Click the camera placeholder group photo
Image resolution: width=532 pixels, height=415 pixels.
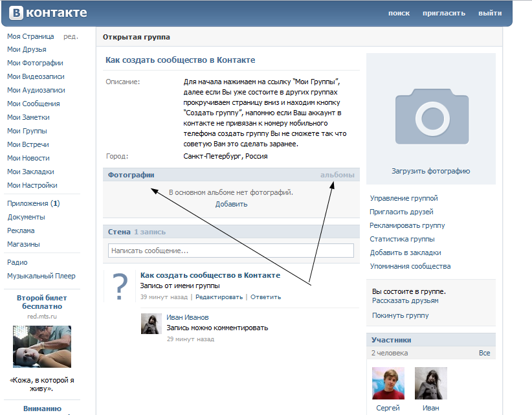(x=432, y=117)
